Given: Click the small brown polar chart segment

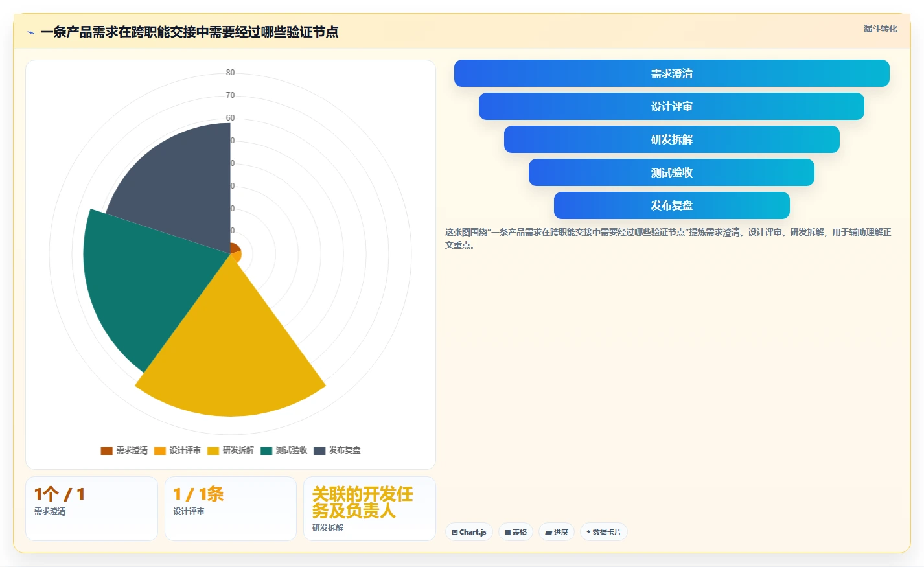Looking at the screenshot, I should (x=235, y=248).
